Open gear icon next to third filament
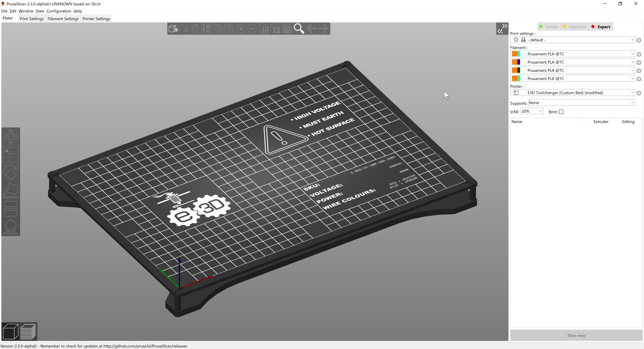 tap(639, 71)
